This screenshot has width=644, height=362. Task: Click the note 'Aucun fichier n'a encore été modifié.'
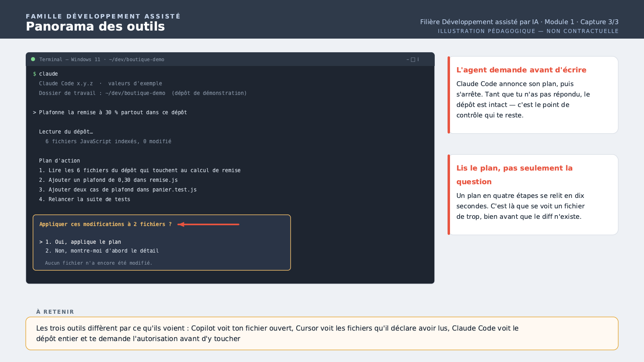click(x=99, y=263)
